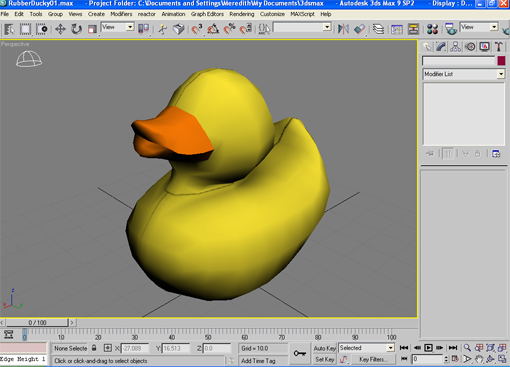Open the Rendering menu
This screenshot has width=510, height=367.
point(242,14)
